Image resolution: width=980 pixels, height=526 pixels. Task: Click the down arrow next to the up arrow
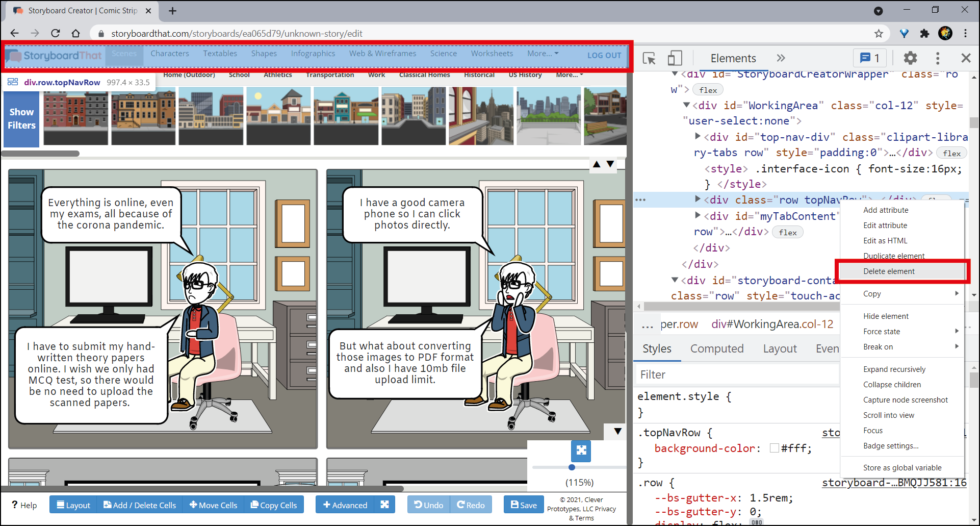point(610,164)
